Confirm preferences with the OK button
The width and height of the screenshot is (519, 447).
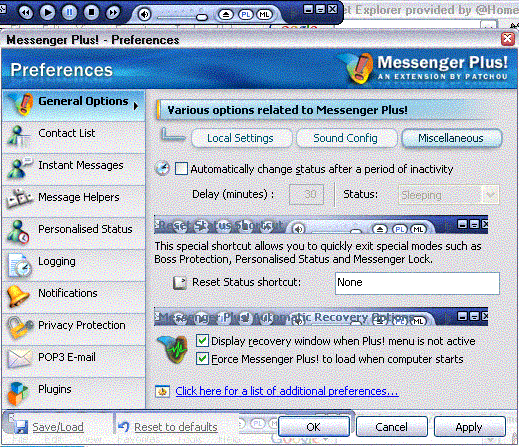pos(314,427)
